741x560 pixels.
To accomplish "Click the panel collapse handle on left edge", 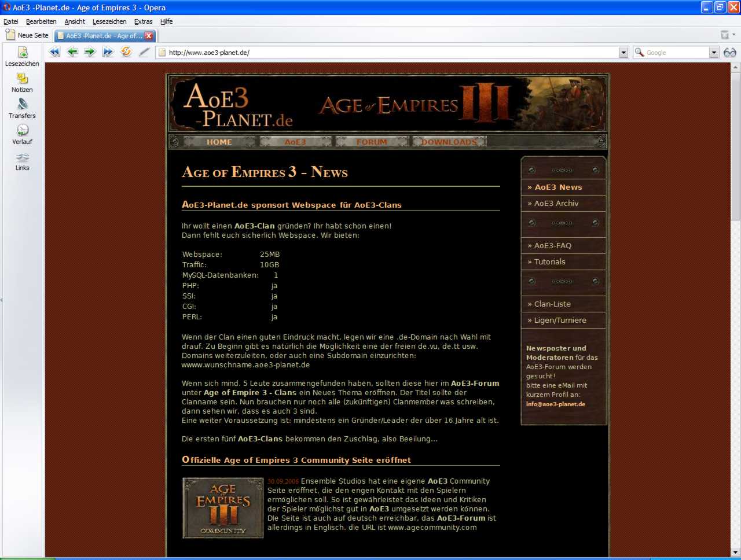I will coord(1,300).
